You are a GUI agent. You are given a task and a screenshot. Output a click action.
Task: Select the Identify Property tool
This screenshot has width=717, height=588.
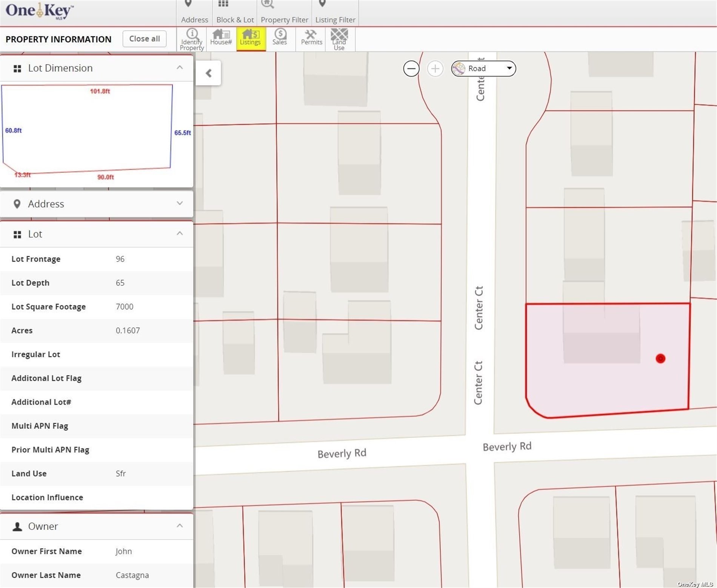tap(192, 39)
